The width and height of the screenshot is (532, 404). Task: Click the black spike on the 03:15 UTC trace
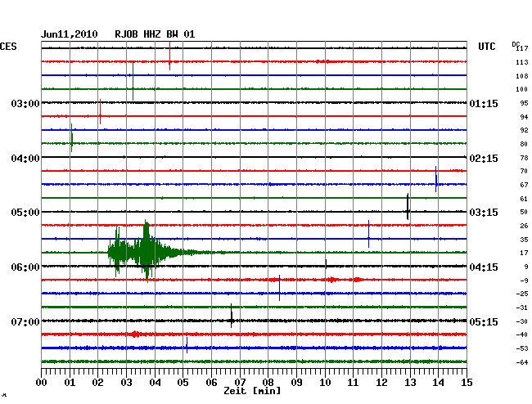[408, 207]
